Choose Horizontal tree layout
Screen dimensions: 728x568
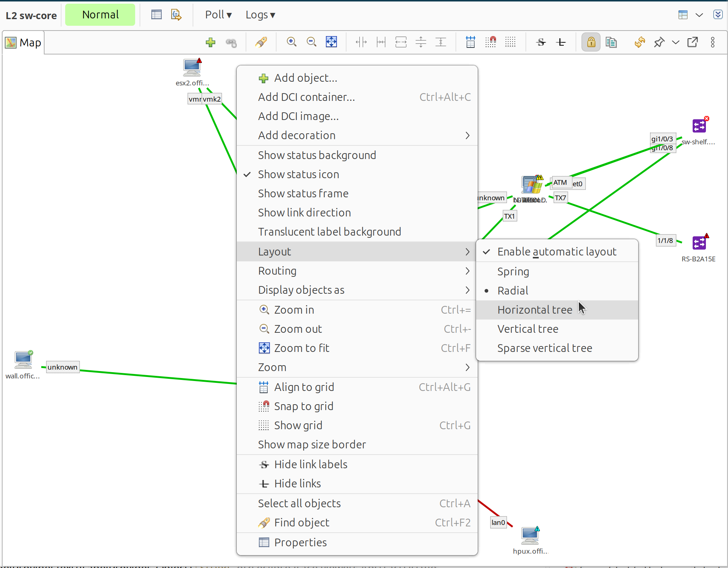click(535, 310)
